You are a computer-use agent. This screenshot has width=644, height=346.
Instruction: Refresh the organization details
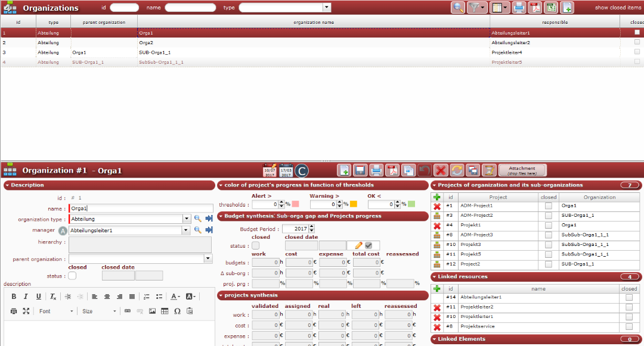coord(456,170)
